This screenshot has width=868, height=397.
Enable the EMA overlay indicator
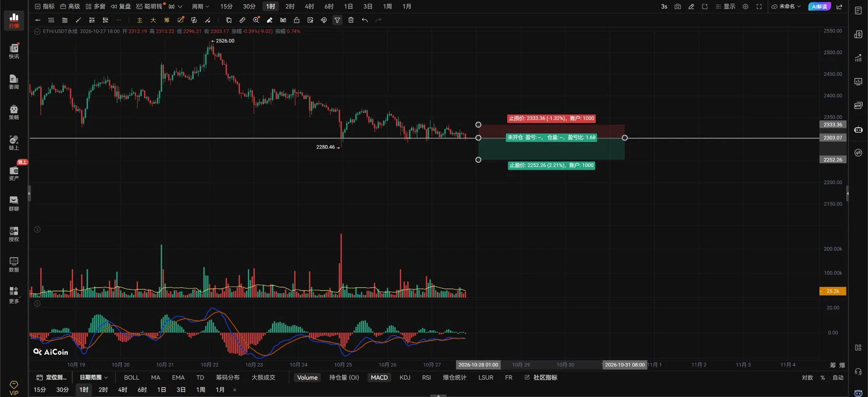click(x=178, y=378)
